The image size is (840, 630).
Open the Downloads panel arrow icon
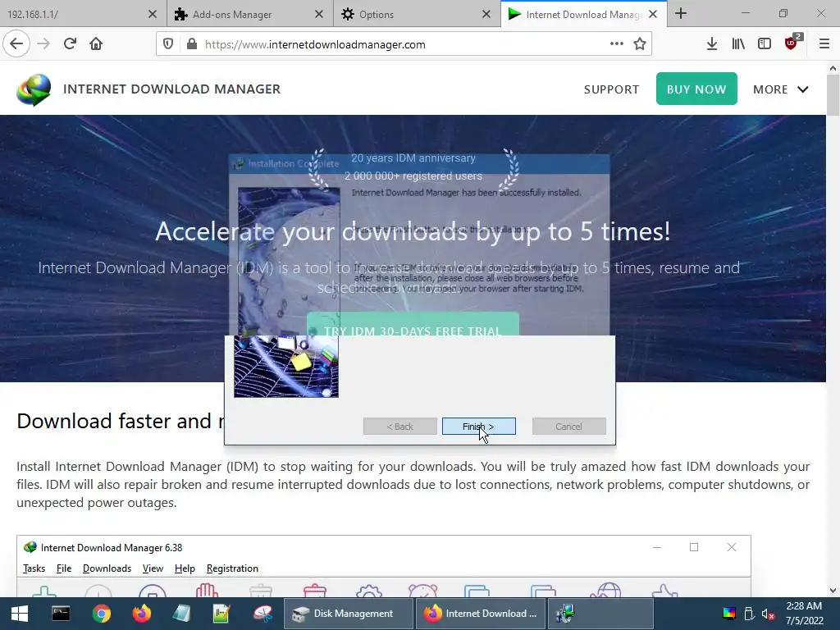point(712,44)
